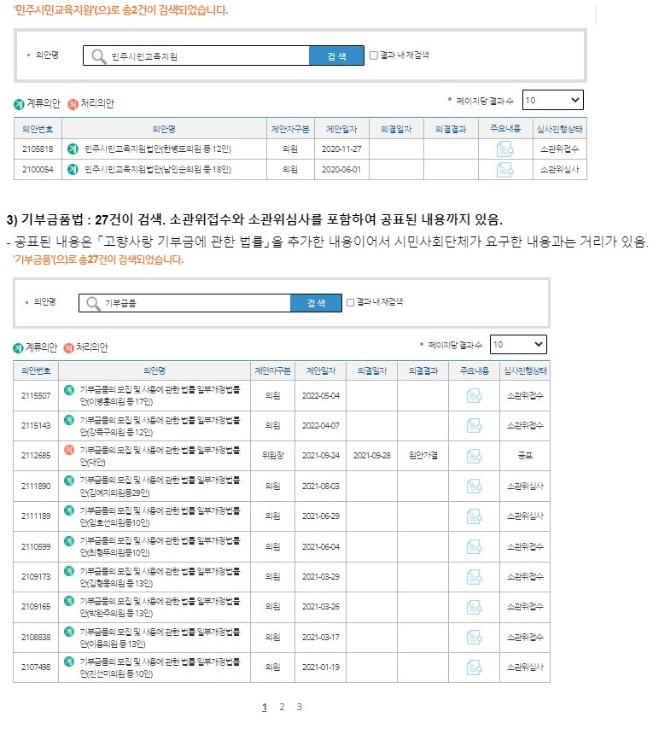Viewport: 653px width, 742px height.
Task: Open bill 민주시민교육지원법안(남인순의원 등 18인)
Action: click(x=158, y=169)
